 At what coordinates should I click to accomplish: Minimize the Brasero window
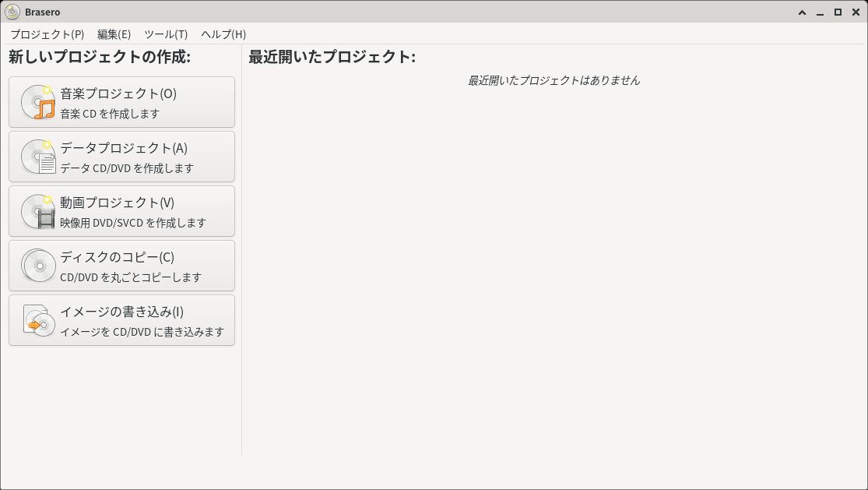[x=820, y=12]
